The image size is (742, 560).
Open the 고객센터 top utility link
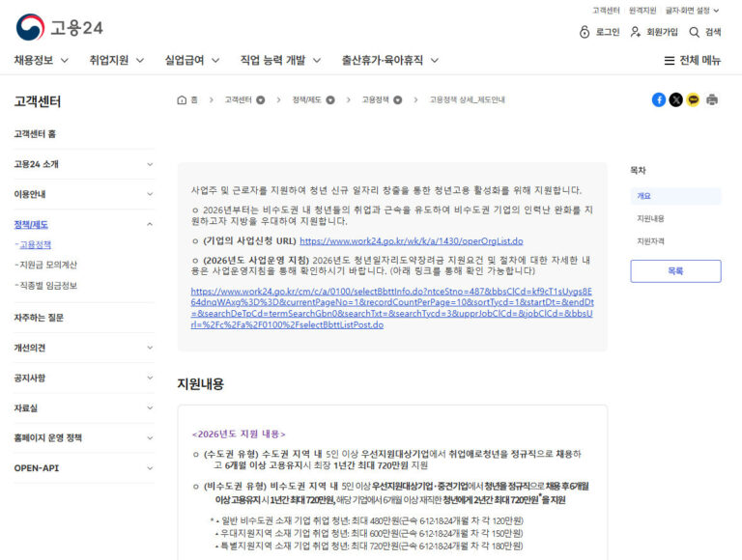coord(606,11)
